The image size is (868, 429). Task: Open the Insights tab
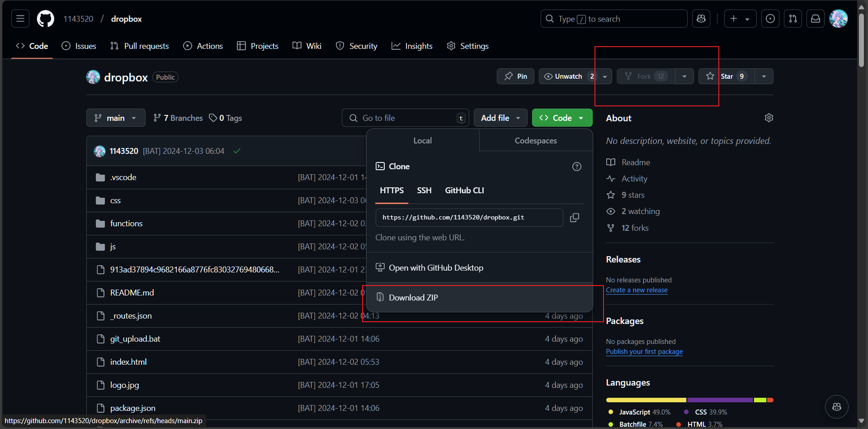(412, 46)
